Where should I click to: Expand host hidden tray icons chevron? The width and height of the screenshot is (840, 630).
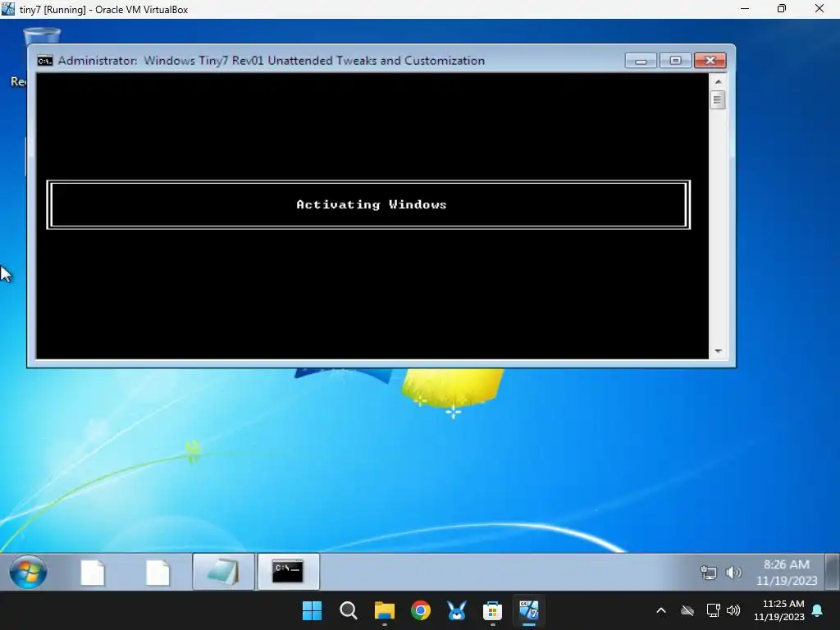coord(661,610)
